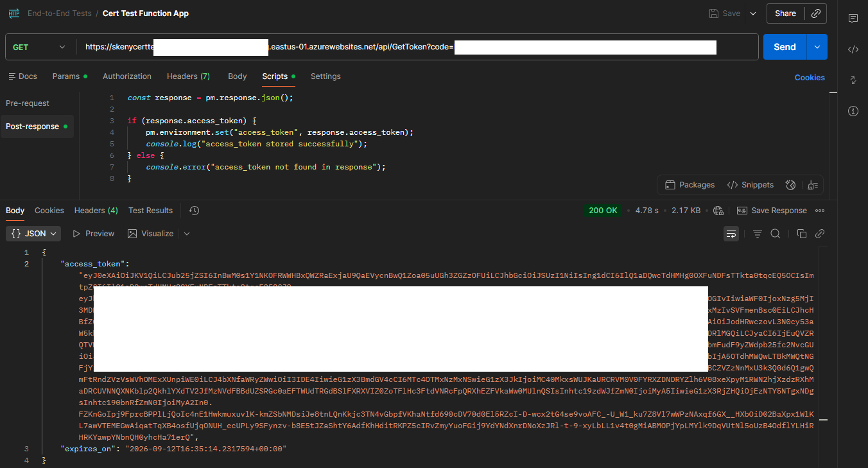
Task: Click the beautify broom icon in script toolbar
Action: pos(813,185)
